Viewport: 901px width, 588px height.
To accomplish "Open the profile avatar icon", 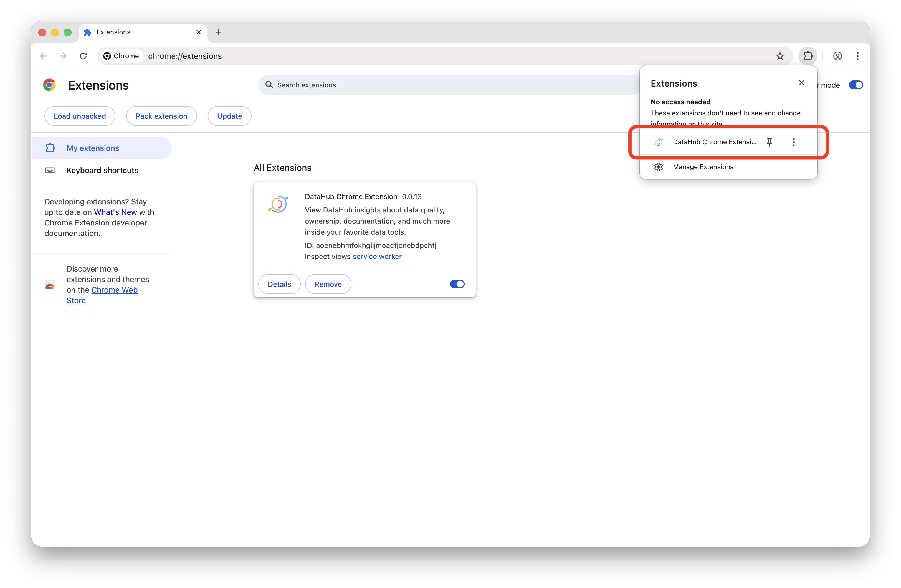I will (x=837, y=56).
